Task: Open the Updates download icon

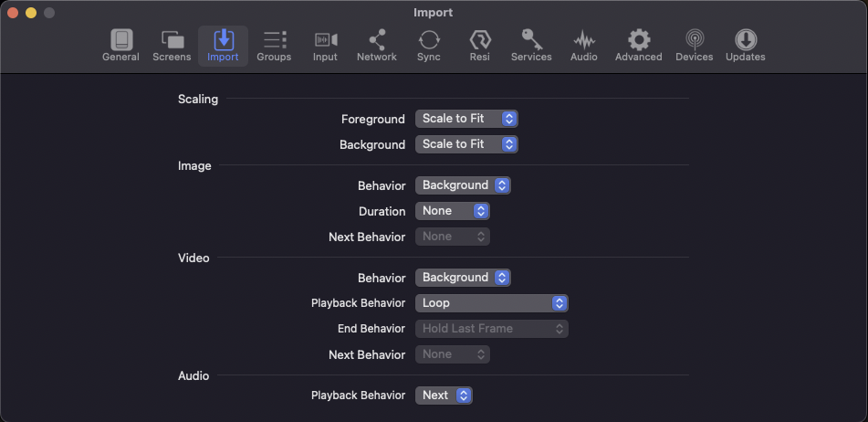Action: coord(746,40)
